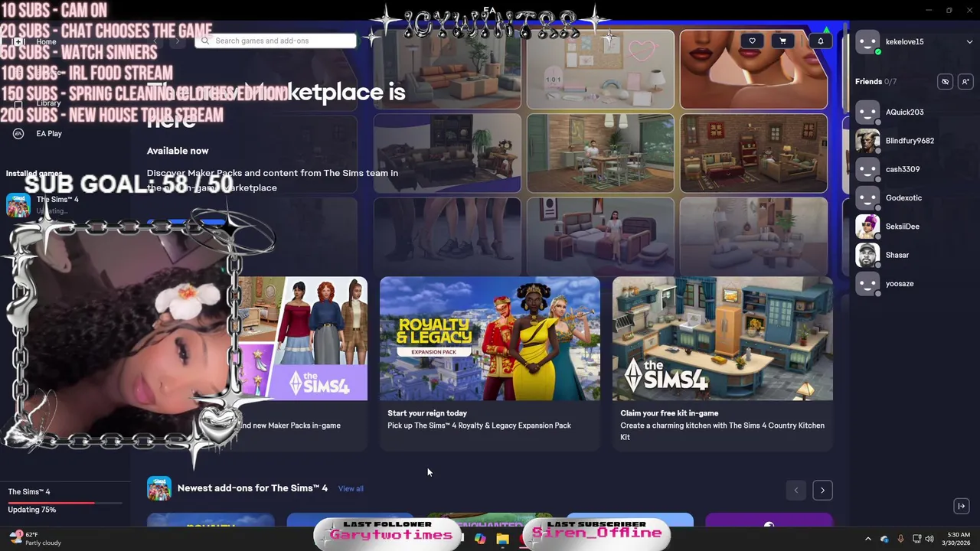980x551 pixels.
Task: Go to next add-ons carousel page
Action: (x=822, y=491)
